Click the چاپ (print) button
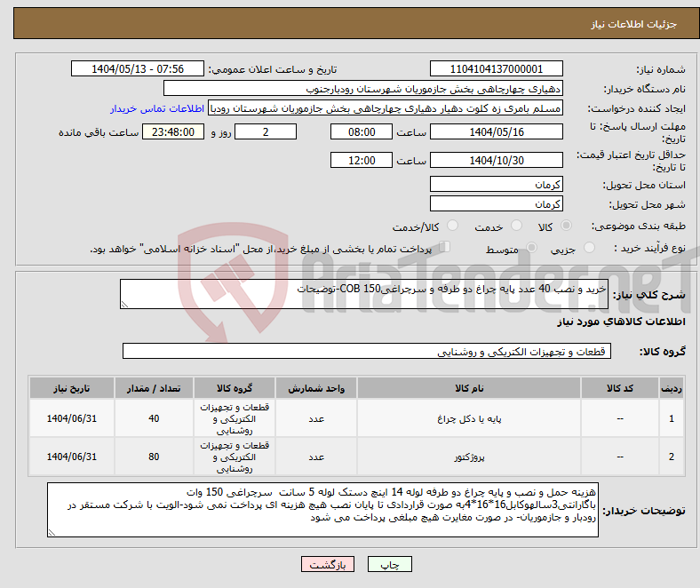This screenshot has width=700, height=588. tap(389, 564)
